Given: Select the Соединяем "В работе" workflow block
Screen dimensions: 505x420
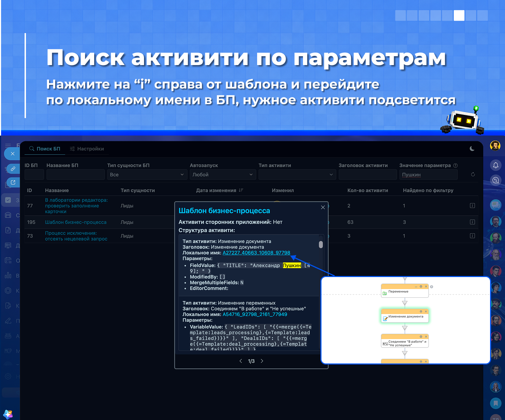Looking at the screenshot, I should tap(405, 341).
